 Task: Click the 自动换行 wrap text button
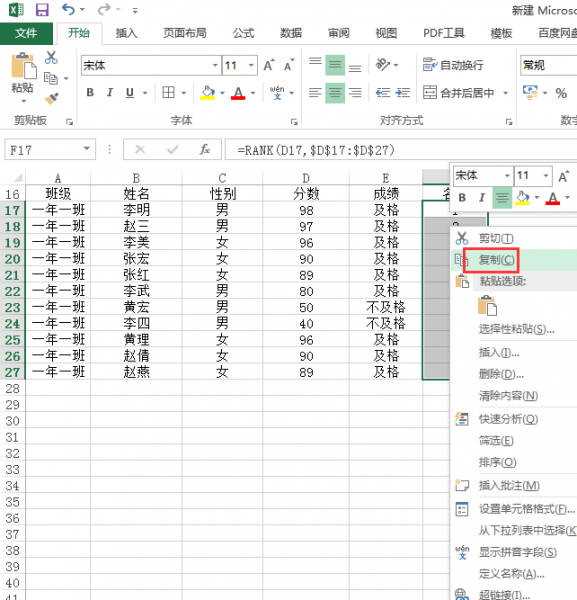[453, 65]
